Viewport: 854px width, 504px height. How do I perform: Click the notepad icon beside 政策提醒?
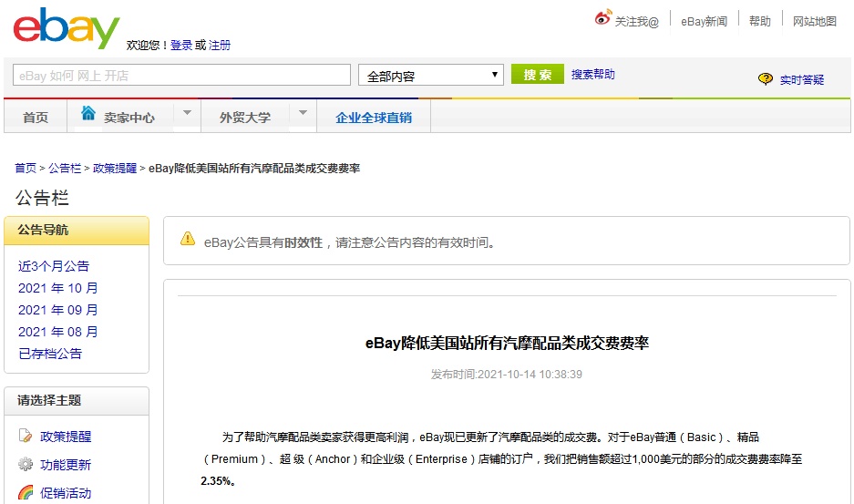click(25, 436)
